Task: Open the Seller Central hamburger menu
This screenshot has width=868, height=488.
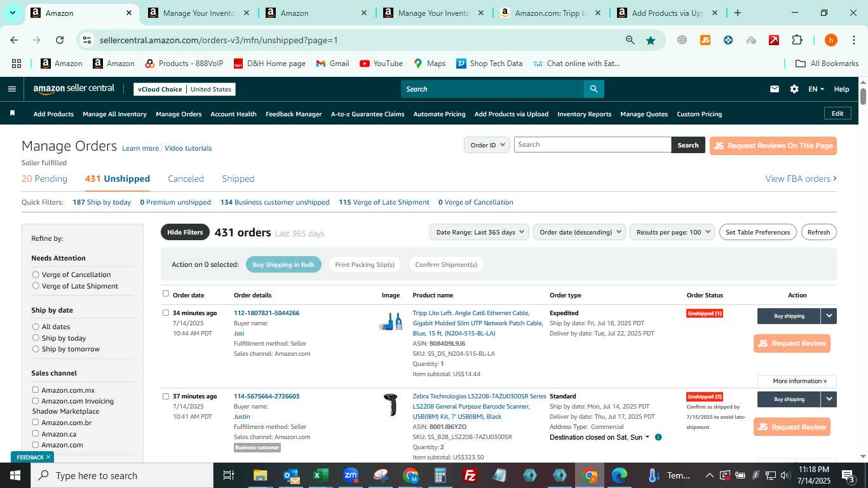Action: click(11, 89)
